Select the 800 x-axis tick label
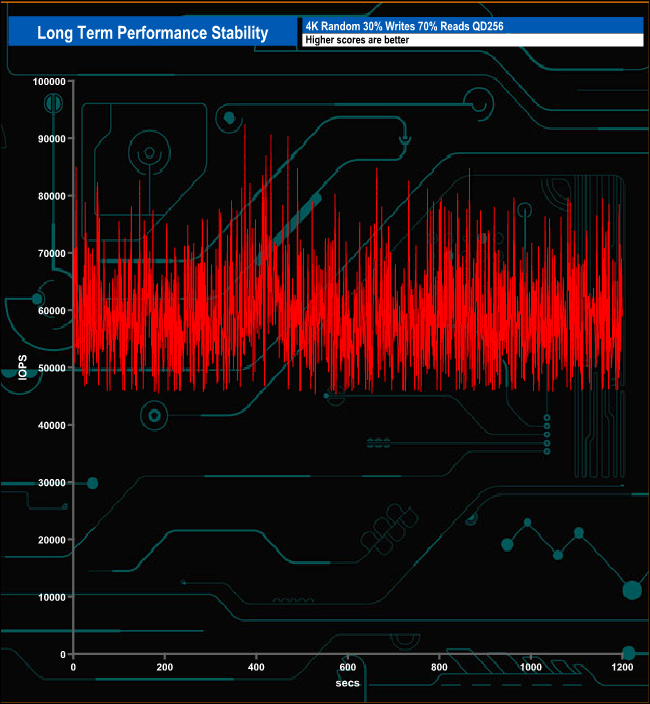650x704 pixels. 439,667
